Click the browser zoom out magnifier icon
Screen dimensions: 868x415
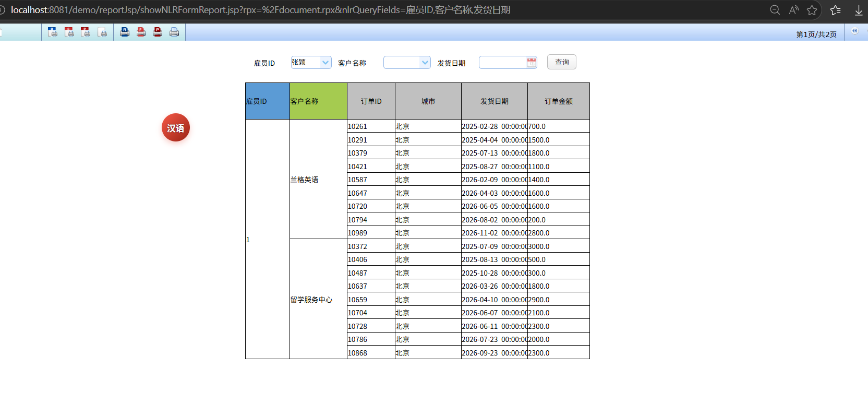[775, 10]
